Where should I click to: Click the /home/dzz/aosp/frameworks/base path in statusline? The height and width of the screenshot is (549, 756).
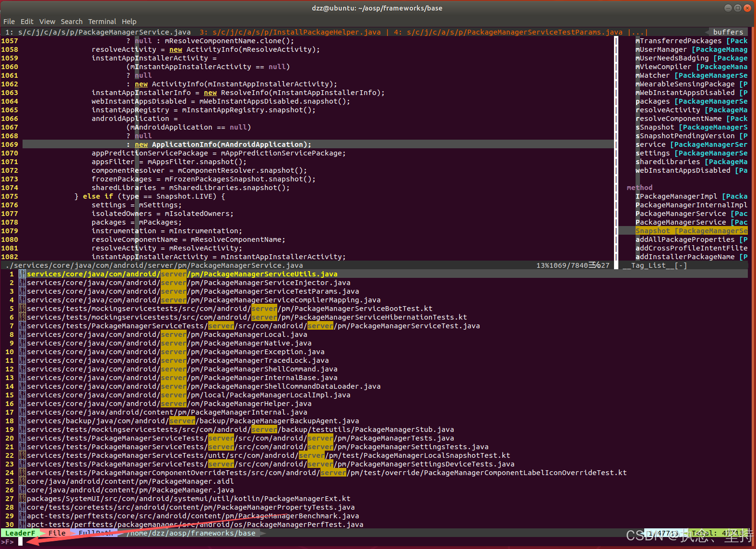click(191, 533)
